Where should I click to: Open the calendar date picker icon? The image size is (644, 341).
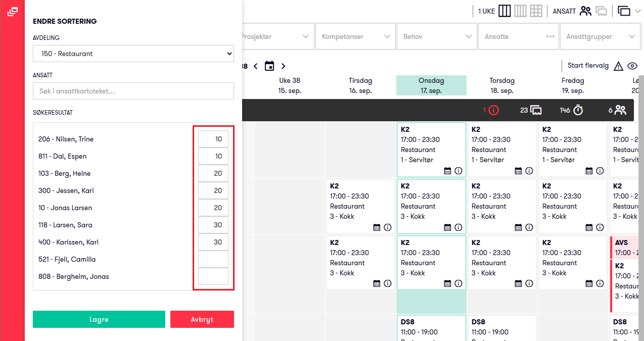click(269, 66)
